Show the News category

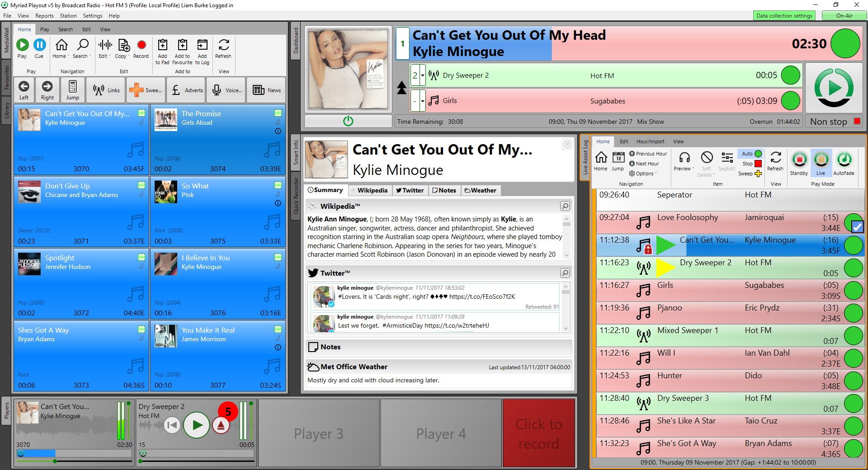266,90
